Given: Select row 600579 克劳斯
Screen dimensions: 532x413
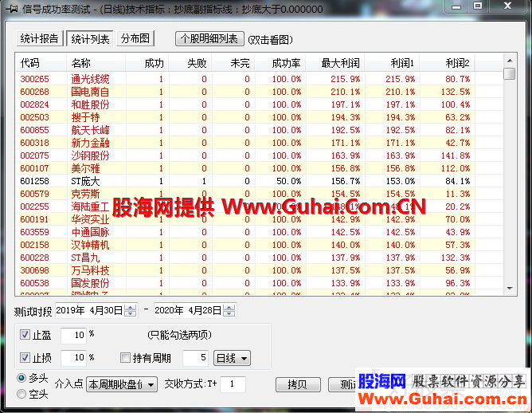Looking at the screenshot, I should pos(260,194).
